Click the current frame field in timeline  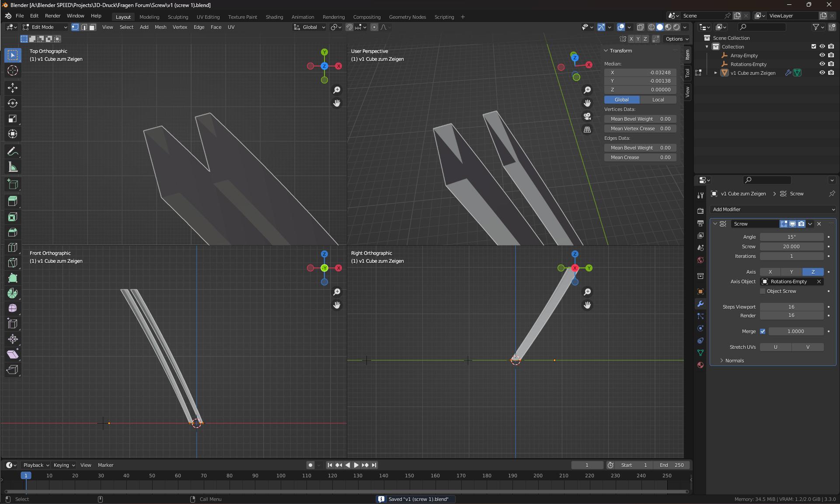(587, 465)
